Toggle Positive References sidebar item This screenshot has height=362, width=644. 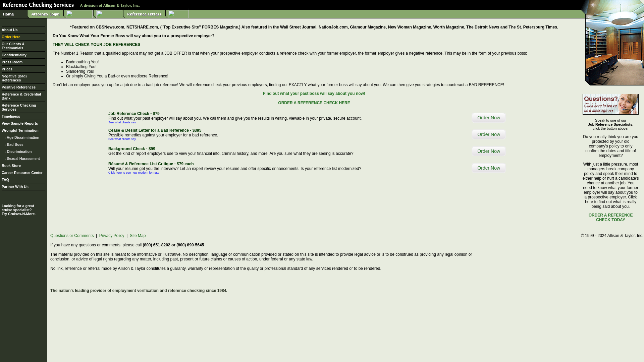coord(18,86)
